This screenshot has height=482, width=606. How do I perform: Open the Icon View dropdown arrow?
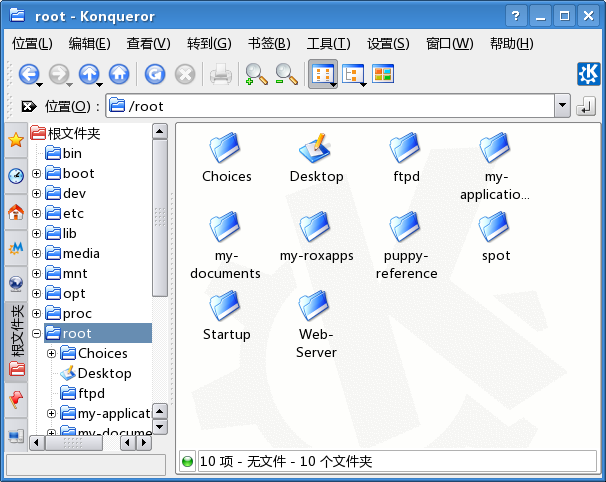pos(333,84)
